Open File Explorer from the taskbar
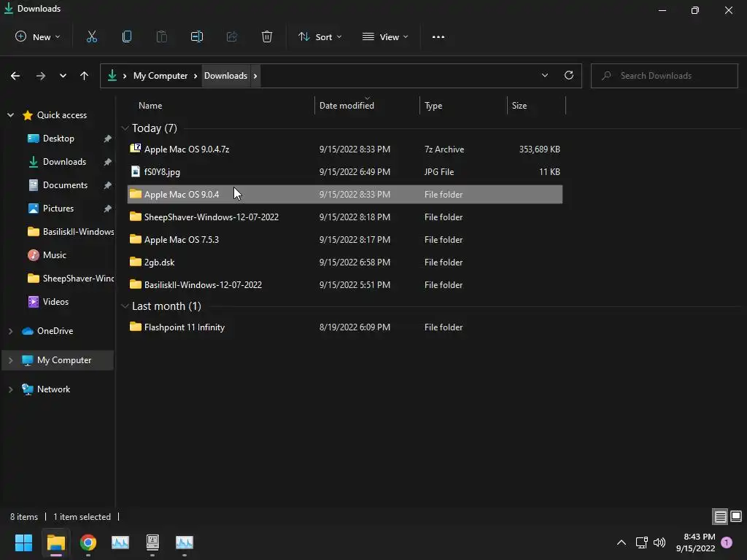 (55, 542)
